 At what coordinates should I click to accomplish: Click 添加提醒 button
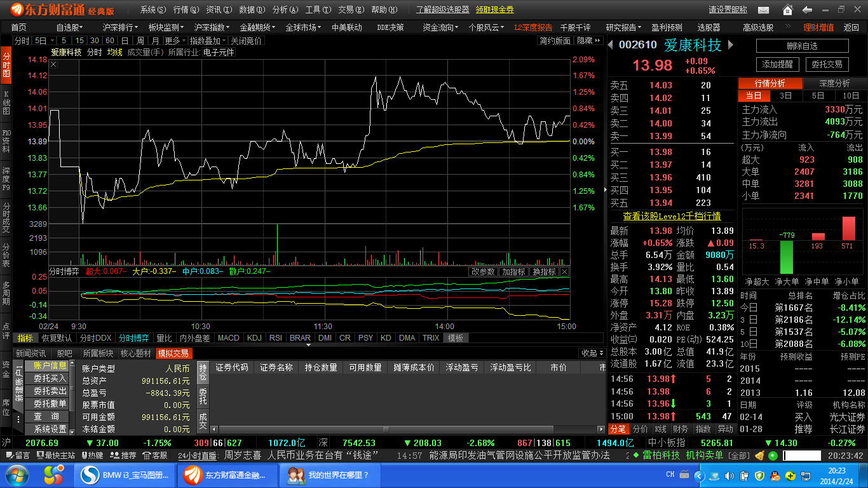pos(777,64)
